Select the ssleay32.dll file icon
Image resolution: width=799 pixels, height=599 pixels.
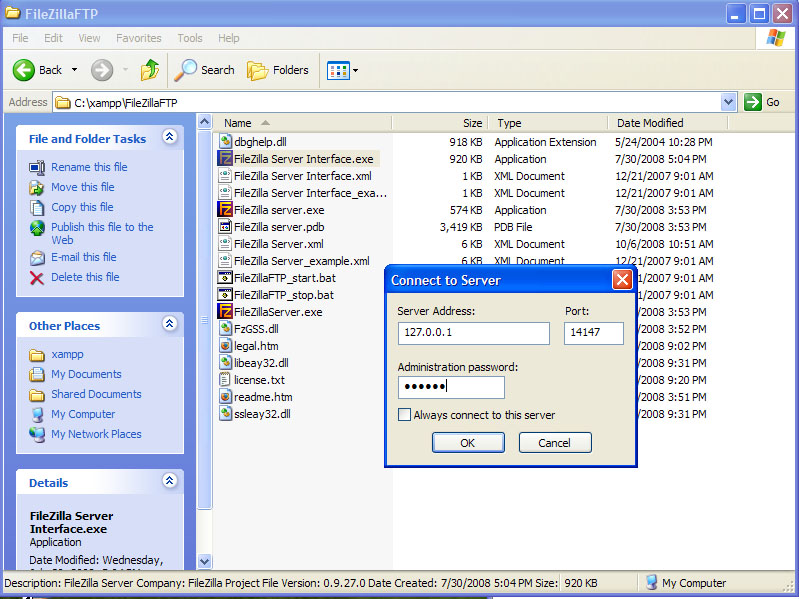225,413
